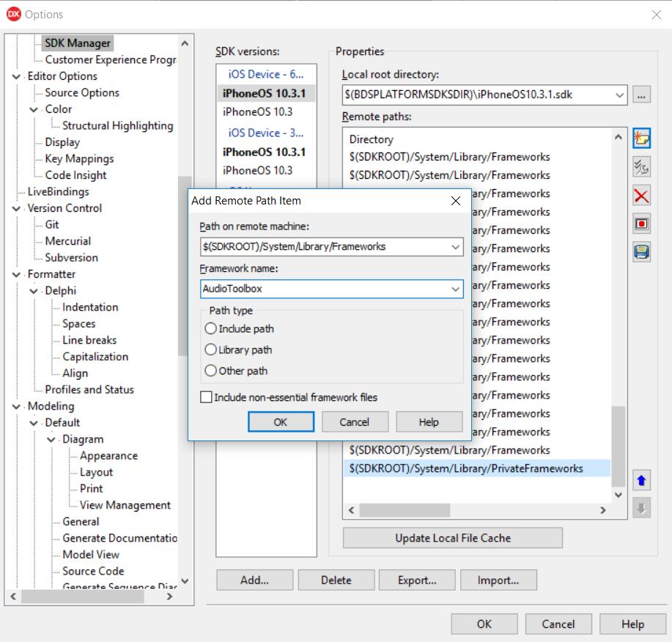Click OK at bottom of Options window
The image size is (672, 642).
(x=484, y=624)
